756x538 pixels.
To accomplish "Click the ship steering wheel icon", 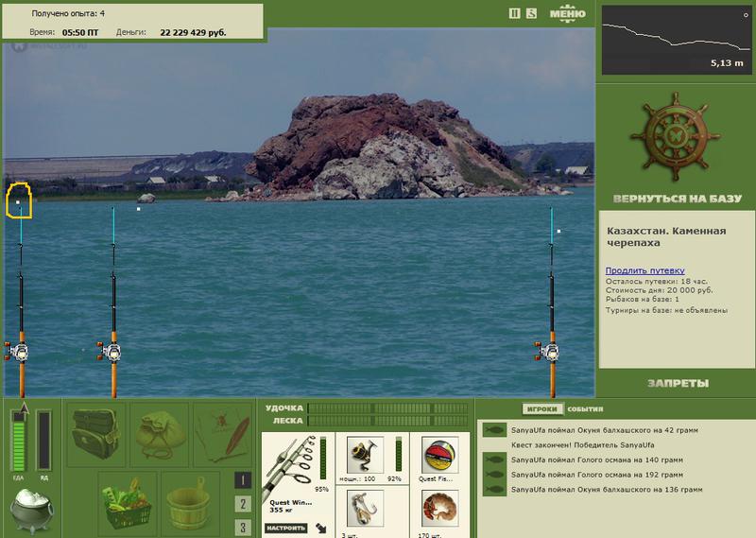I will [x=675, y=136].
